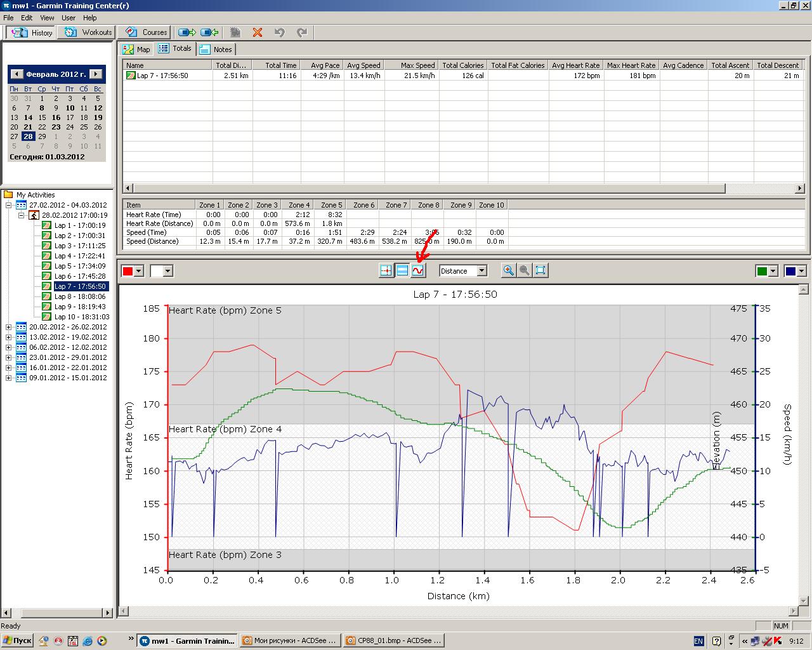Expand the 09.01.2012 - 15.01.2012 week
This screenshot has height=650, width=812.
tap(9, 378)
